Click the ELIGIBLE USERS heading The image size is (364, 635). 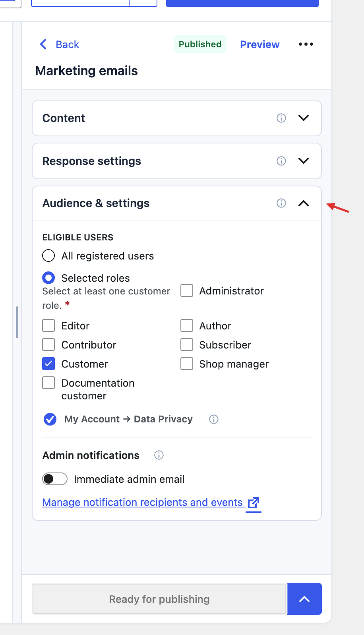(x=78, y=237)
